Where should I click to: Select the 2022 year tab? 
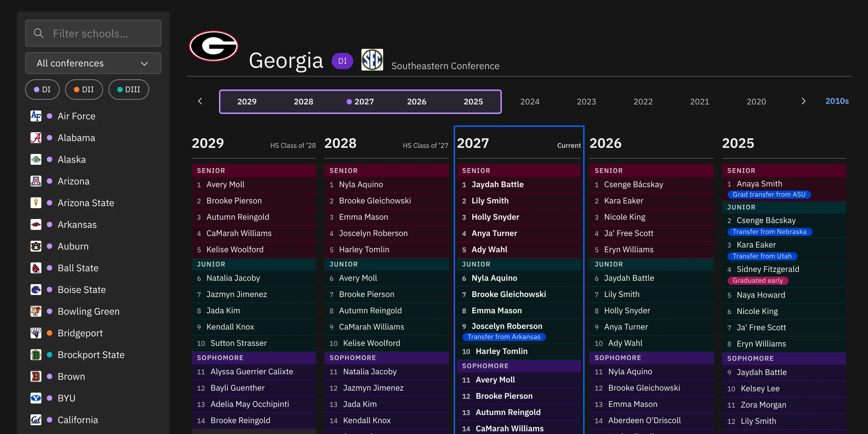click(x=643, y=101)
